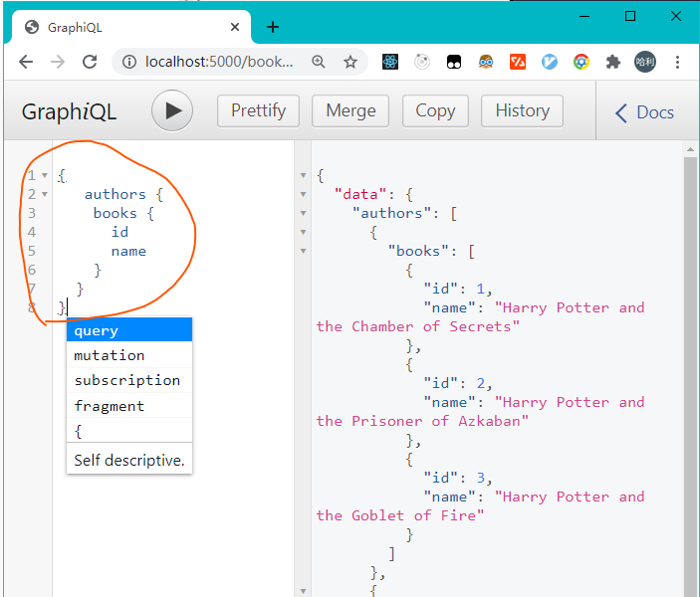Collapse the "authors" array fold arrow
Viewport: 700px width, 597px height.
click(303, 213)
